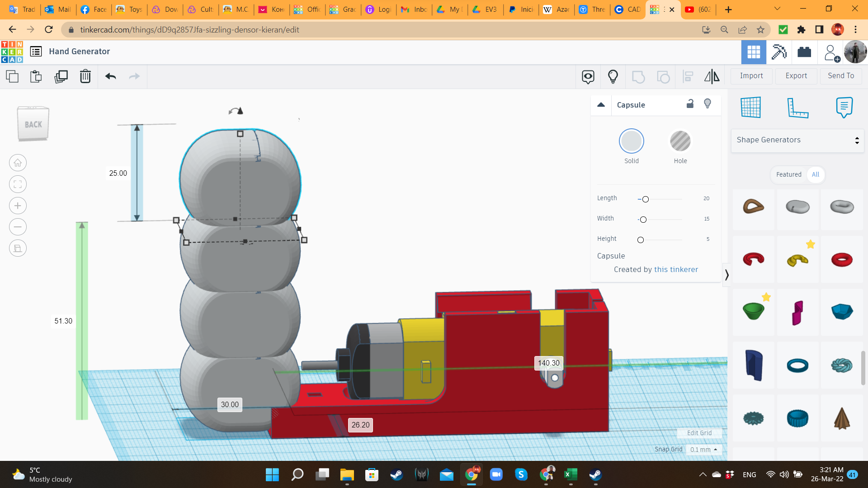
Task: Open the 'this tinkerer' link
Action: (x=676, y=269)
